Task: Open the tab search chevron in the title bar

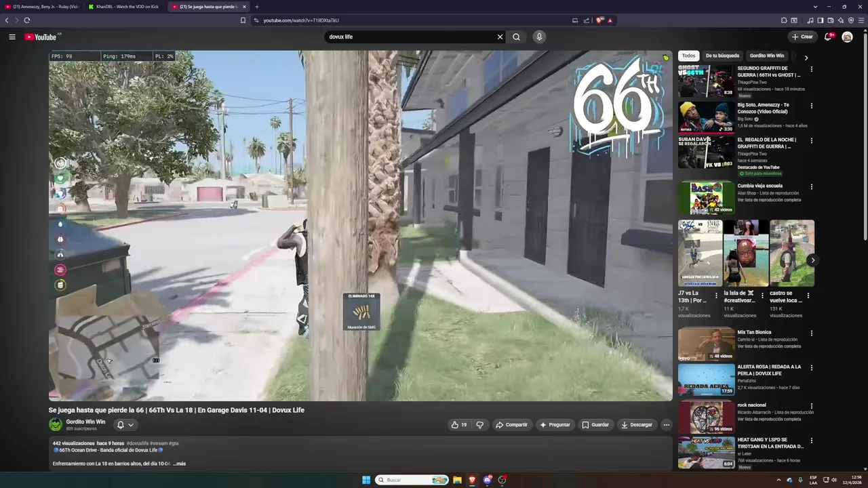Action: 815,7
